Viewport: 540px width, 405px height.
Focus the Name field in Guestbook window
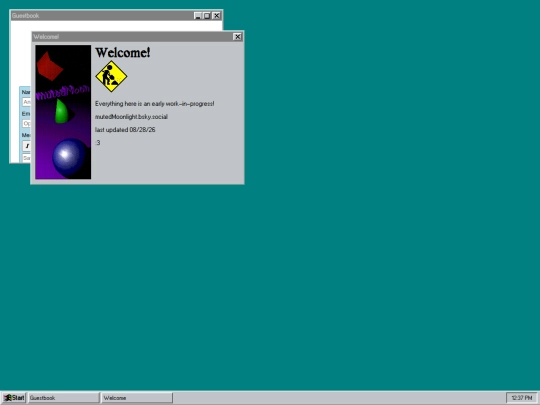(x=27, y=102)
